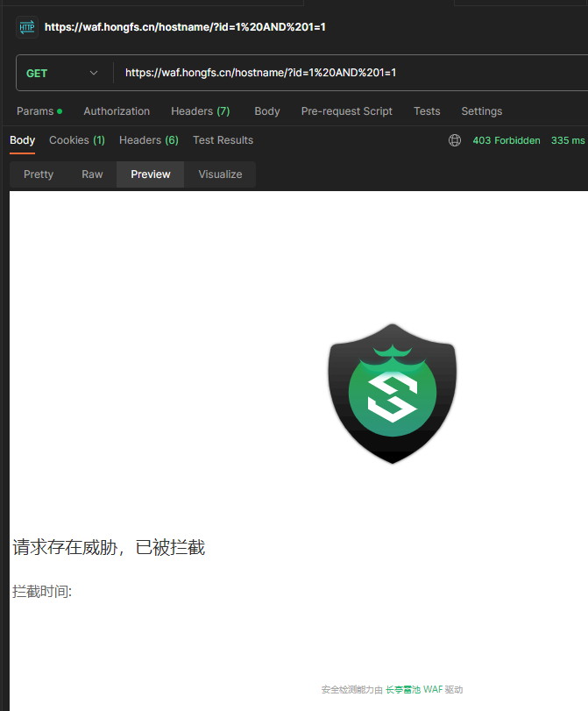Switch response view to Pretty
This screenshot has height=711, width=588.
tap(39, 174)
